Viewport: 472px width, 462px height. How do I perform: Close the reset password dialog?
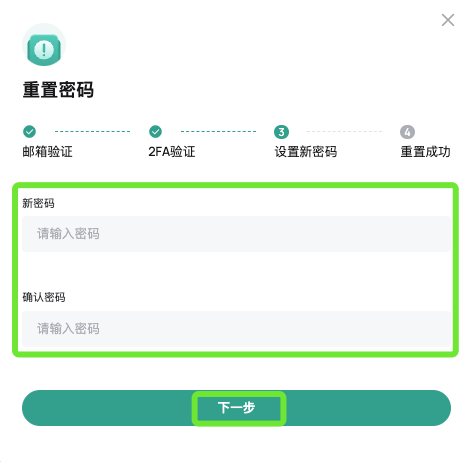pyautogui.click(x=448, y=20)
